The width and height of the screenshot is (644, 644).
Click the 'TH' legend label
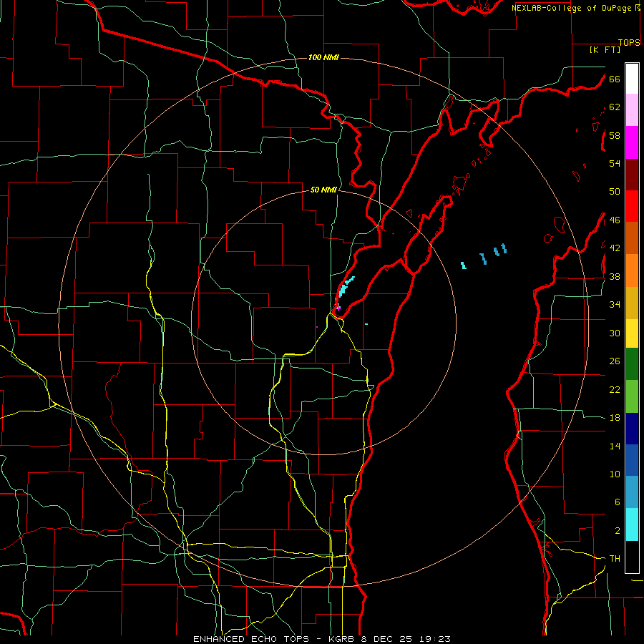point(615,558)
